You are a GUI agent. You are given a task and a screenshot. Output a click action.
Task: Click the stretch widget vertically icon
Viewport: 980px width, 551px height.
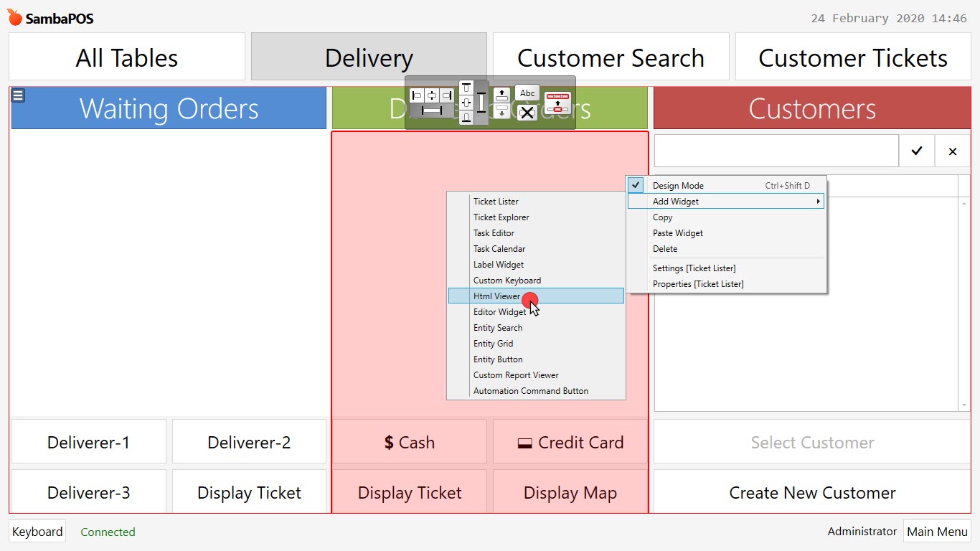481,103
